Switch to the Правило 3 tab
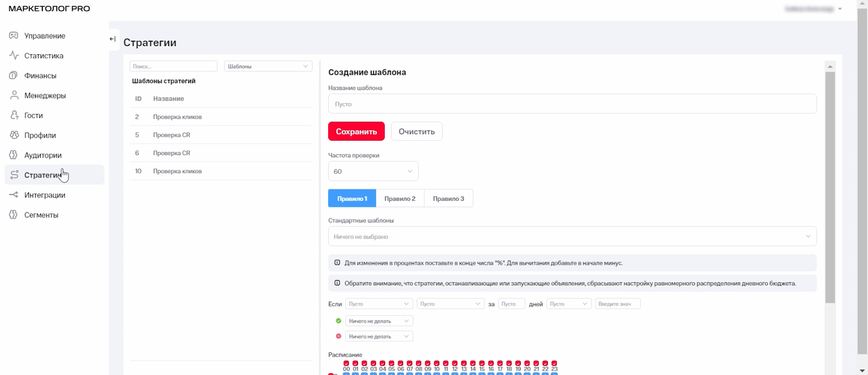Image resolution: width=868 pixels, height=375 pixels. coord(448,199)
